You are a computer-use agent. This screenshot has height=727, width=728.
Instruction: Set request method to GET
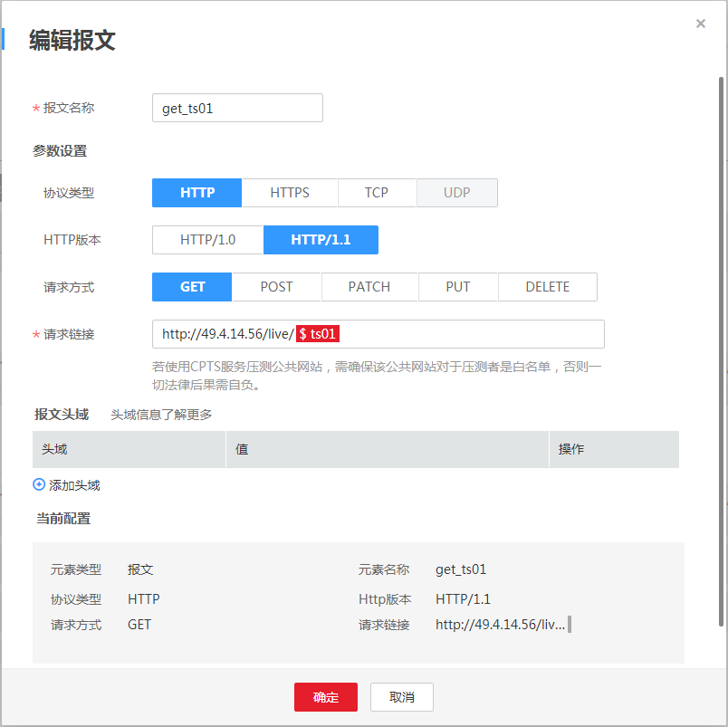(192, 287)
